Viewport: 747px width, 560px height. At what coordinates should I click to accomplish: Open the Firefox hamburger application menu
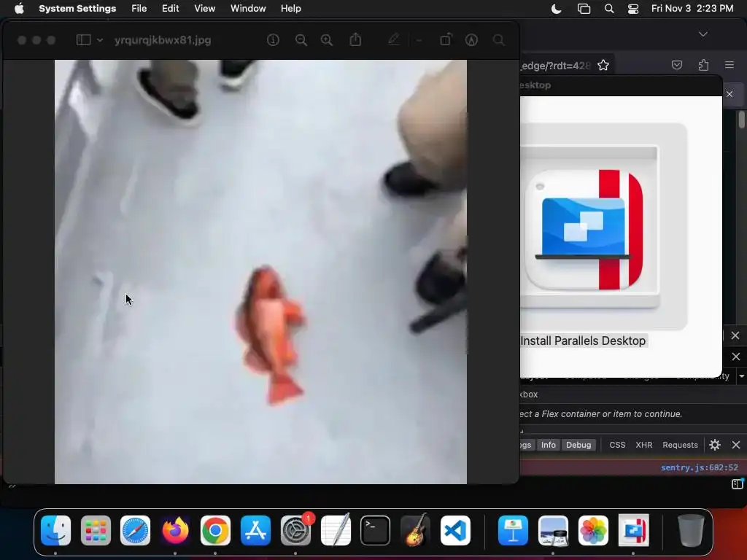[x=729, y=65]
